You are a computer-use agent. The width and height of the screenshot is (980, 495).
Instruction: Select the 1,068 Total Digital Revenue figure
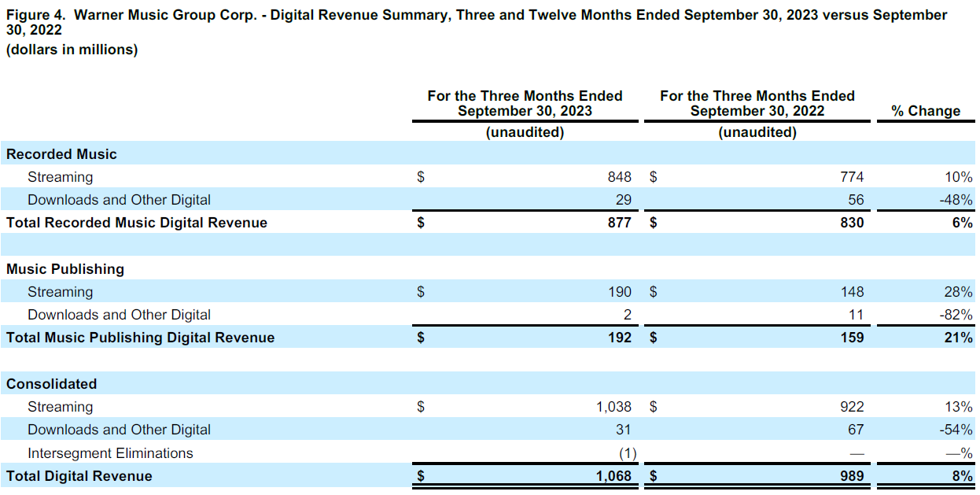616,475
